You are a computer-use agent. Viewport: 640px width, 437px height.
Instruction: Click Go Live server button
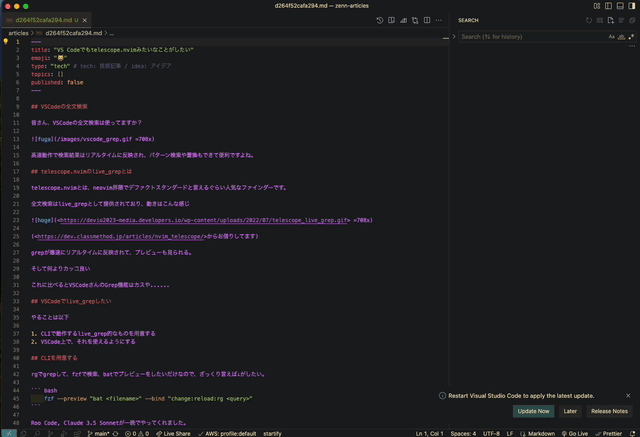click(x=575, y=433)
